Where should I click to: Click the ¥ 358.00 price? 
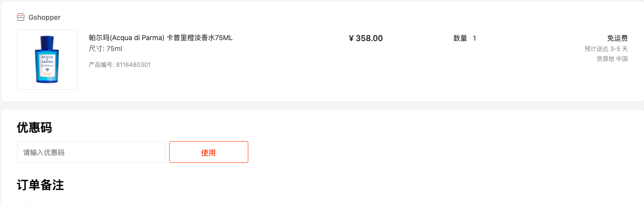(366, 38)
